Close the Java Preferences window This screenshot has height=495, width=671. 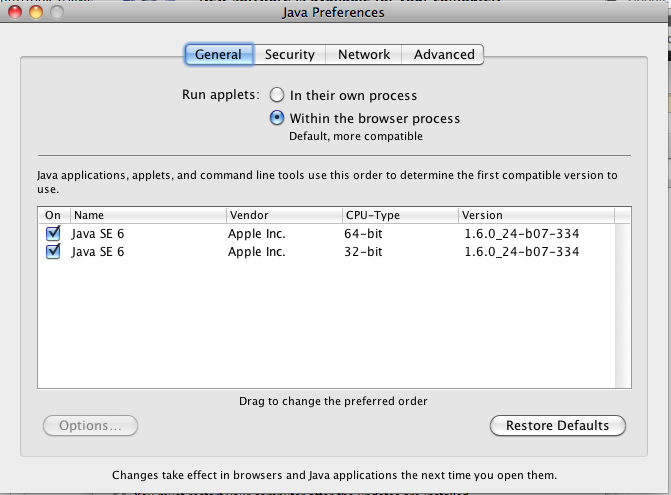(x=15, y=12)
